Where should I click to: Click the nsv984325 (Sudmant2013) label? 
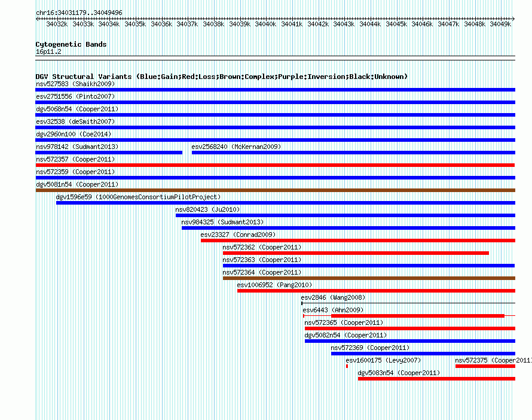point(222,222)
